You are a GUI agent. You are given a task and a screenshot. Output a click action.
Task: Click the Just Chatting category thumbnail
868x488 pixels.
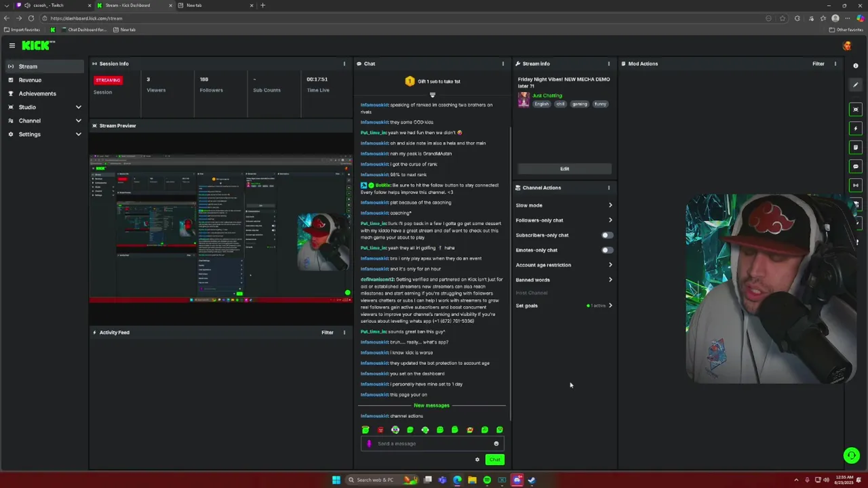524,100
